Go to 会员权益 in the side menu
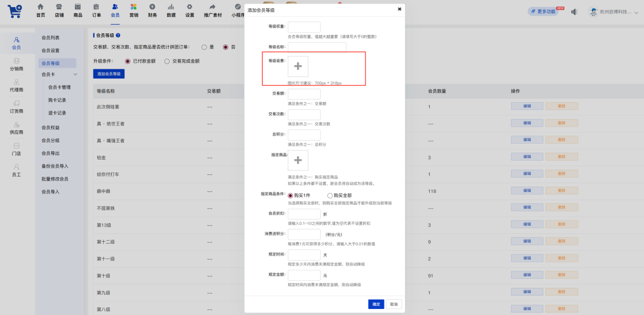 tap(51, 128)
